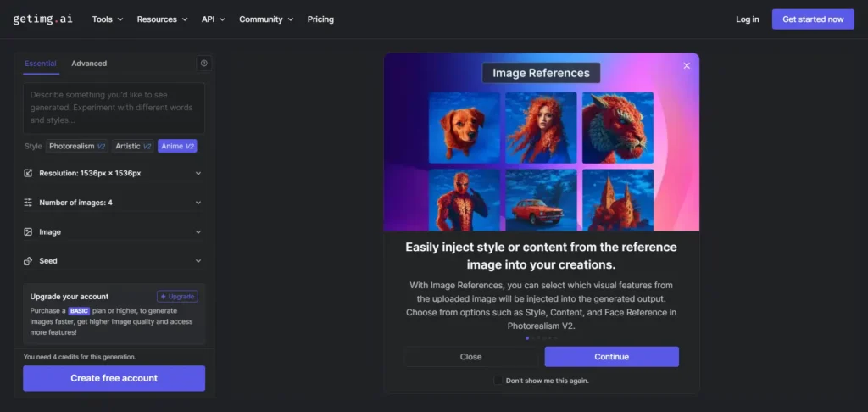Click the Seed icon in sidebar
This screenshot has width=868, height=412.
click(x=28, y=261)
